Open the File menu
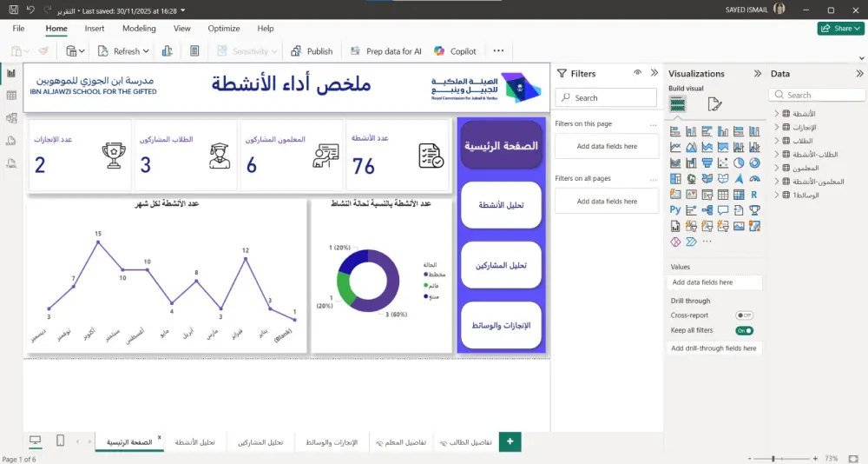 pyautogui.click(x=18, y=29)
